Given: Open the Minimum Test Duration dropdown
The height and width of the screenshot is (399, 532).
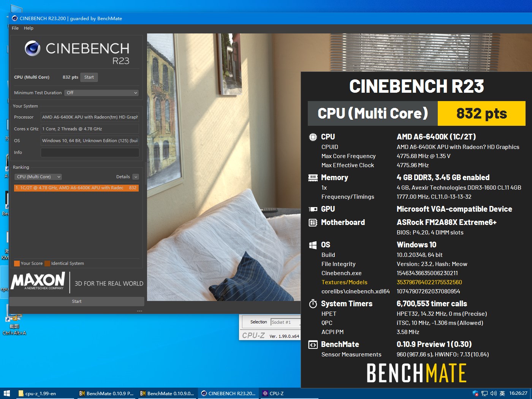Looking at the screenshot, I should tap(101, 93).
